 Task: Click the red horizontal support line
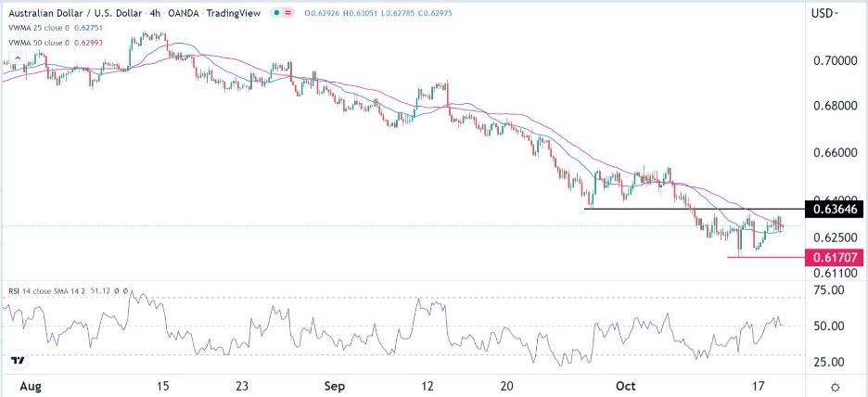pos(768,257)
